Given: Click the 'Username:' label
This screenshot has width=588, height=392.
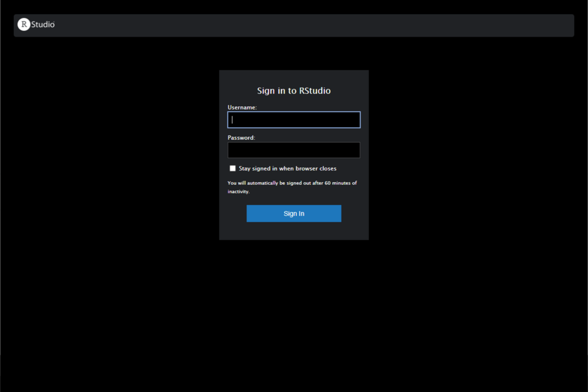Looking at the screenshot, I should tap(242, 108).
